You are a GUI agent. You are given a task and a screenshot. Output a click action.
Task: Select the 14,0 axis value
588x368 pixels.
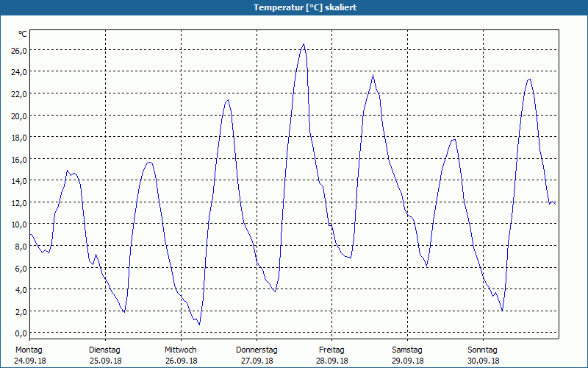pyautogui.click(x=19, y=181)
